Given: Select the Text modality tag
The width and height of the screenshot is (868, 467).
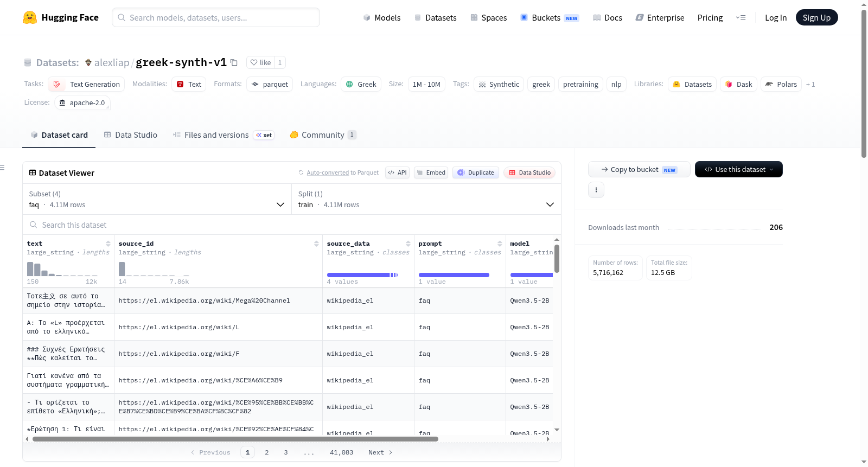Looking at the screenshot, I should [x=189, y=84].
